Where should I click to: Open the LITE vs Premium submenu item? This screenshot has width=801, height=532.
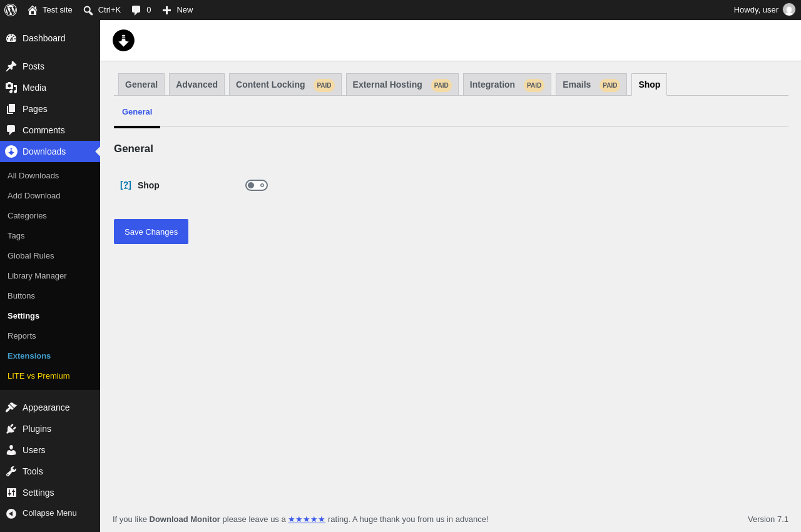pos(39,376)
